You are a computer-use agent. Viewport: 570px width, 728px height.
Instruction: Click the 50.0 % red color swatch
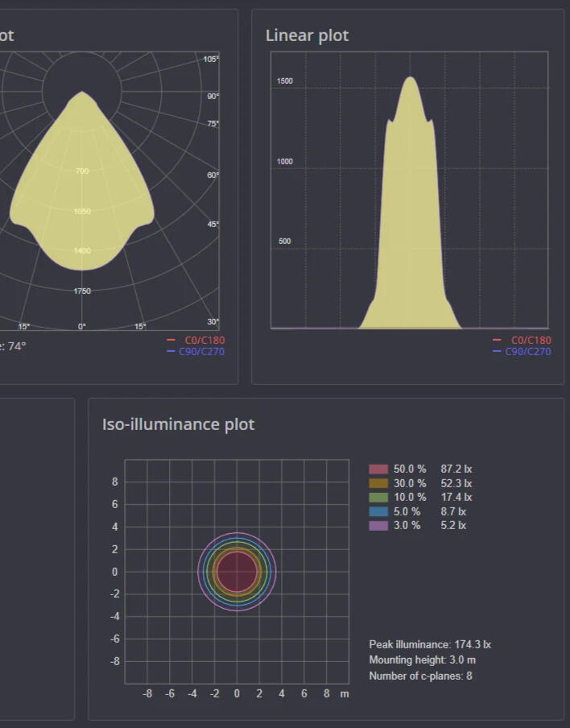(378, 469)
